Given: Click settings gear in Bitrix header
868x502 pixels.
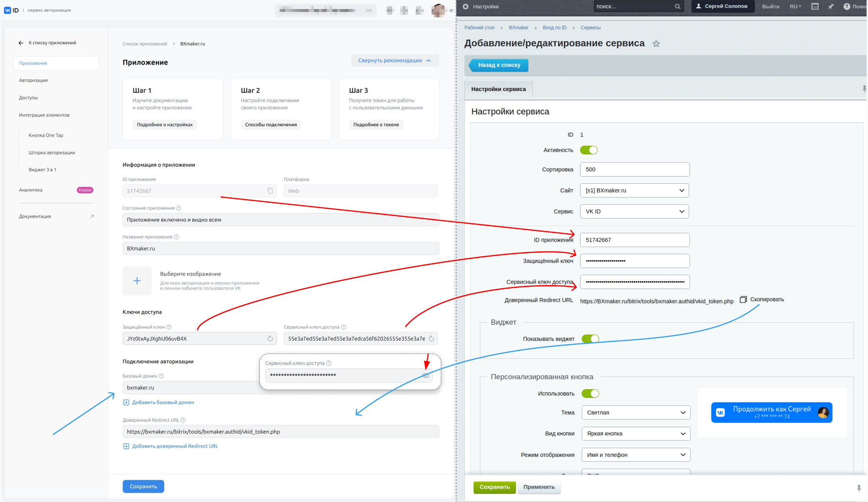Looking at the screenshot, I should 466,6.
